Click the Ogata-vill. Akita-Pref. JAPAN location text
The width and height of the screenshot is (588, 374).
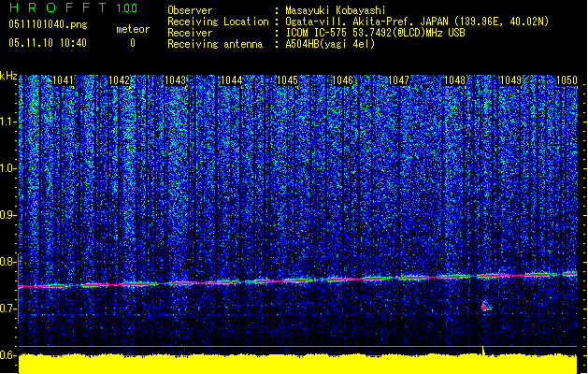(417, 22)
